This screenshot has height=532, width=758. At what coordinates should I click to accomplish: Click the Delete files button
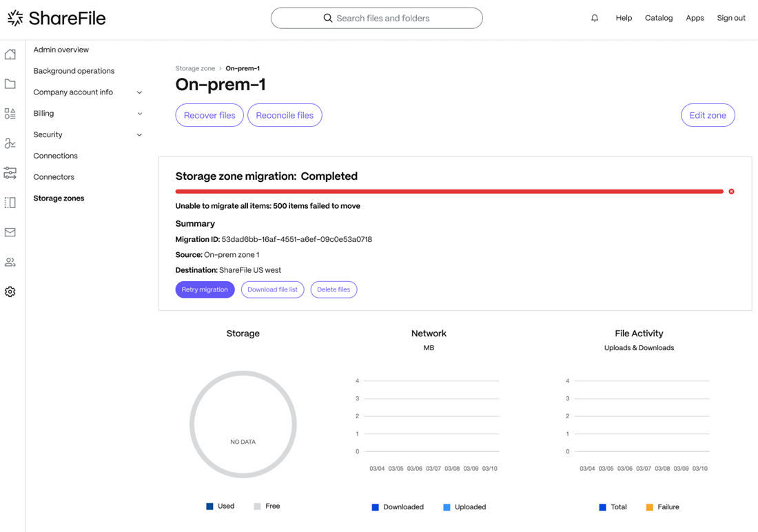[334, 289]
